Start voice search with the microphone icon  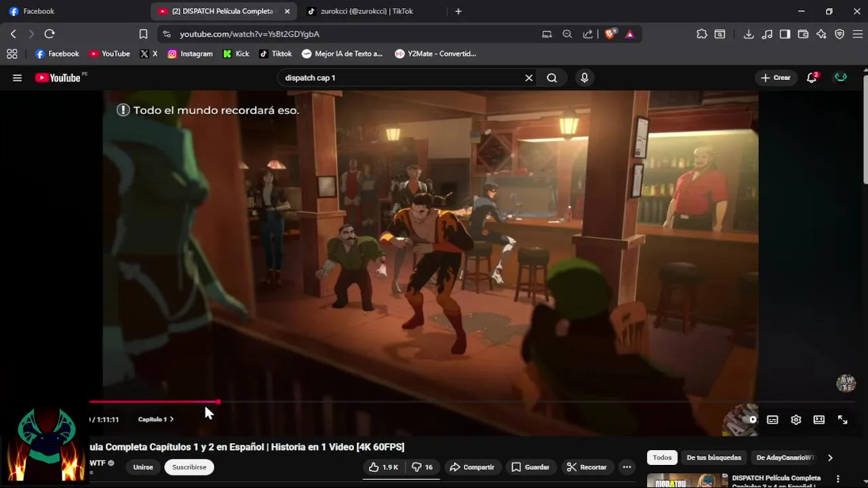585,78
